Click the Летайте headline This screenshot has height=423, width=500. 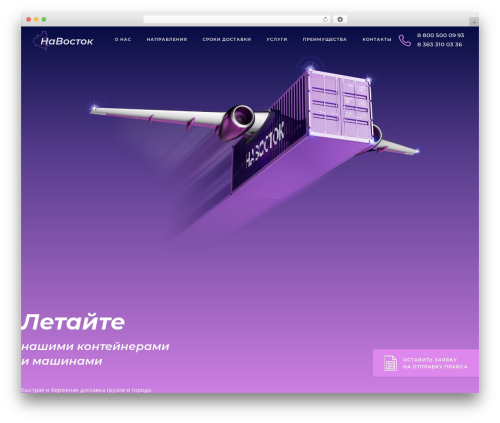tap(73, 322)
